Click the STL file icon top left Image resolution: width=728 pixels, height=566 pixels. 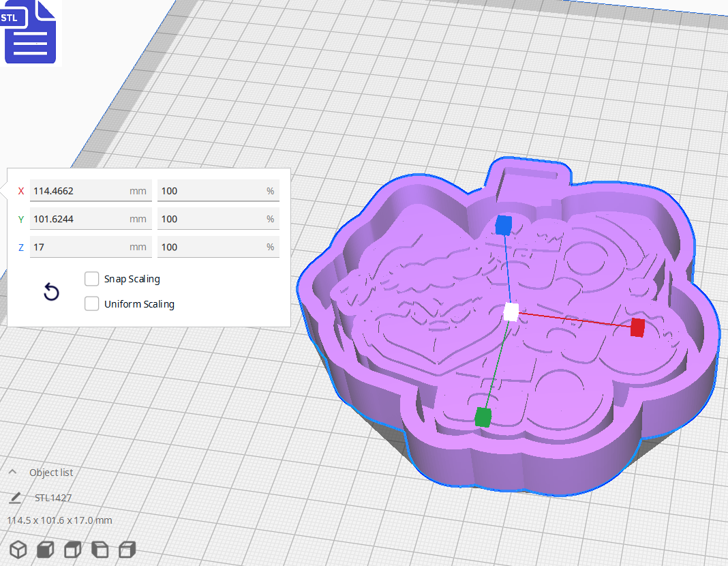(30, 32)
